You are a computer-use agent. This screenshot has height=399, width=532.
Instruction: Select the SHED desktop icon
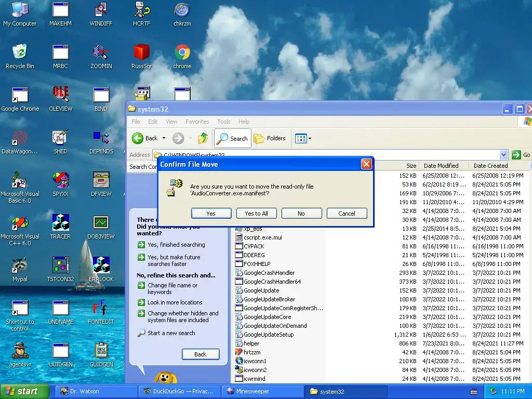click(x=60, y=142)
